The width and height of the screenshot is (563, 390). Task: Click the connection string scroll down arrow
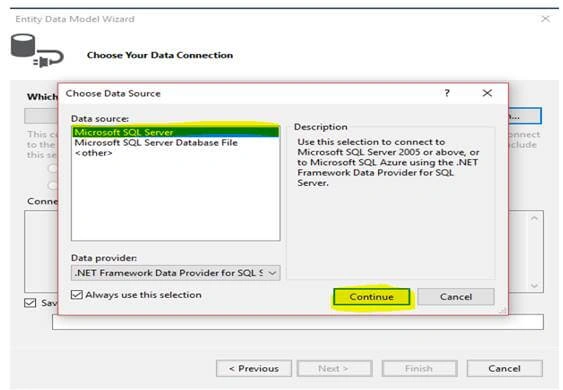(x=534, y=286)
